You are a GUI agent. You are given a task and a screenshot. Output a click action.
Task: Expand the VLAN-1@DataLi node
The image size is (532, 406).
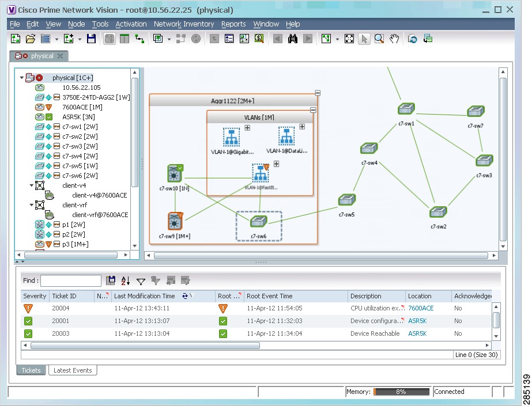coord(302,127)
